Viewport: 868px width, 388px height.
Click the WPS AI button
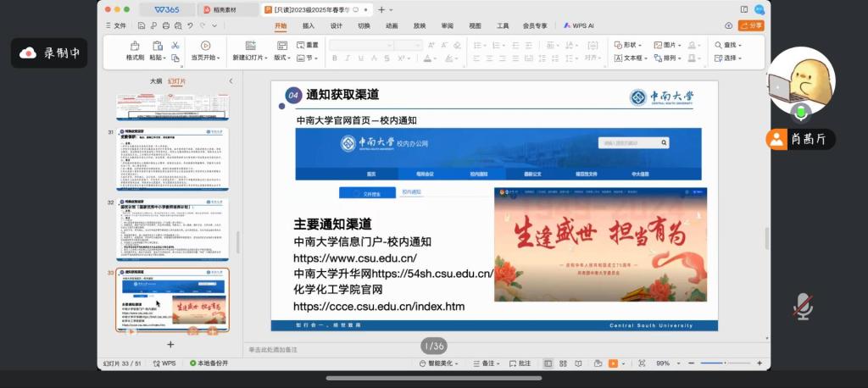578,26
